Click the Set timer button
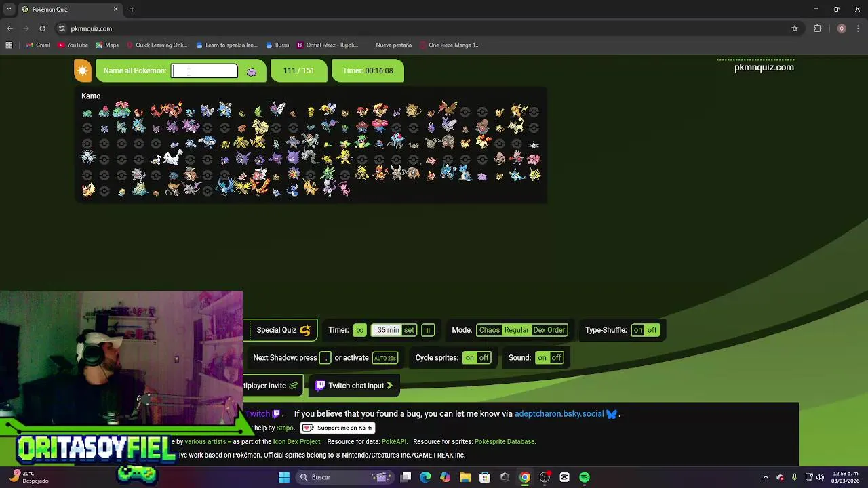This screenshot has height=488, width=868. (x=409, y=330)
